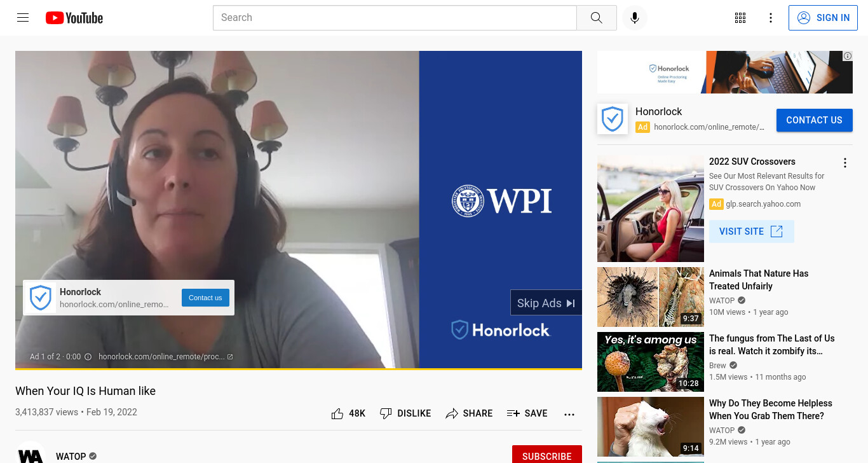Click Skip Ads in video player
Viewport: 868px width, 463px height.
546,303
